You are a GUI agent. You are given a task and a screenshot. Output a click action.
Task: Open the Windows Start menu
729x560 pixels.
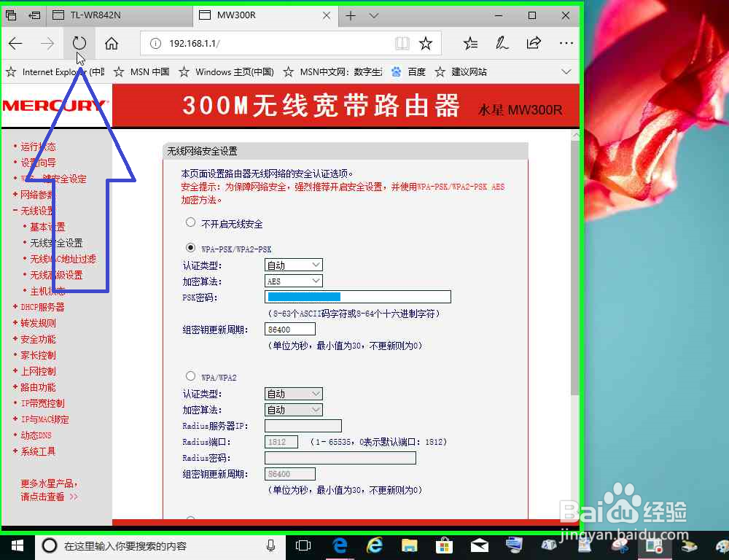coord(17,546)
